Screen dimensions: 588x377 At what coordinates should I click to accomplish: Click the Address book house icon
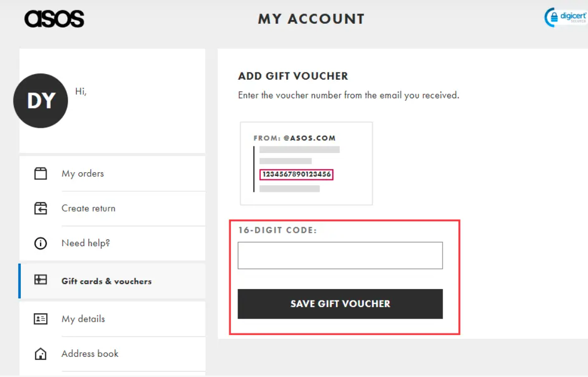pos(40,354)
